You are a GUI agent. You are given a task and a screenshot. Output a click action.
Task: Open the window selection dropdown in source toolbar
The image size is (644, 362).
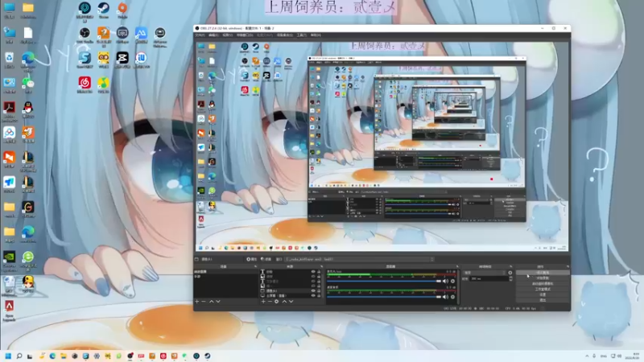click(x=360, y=259)
